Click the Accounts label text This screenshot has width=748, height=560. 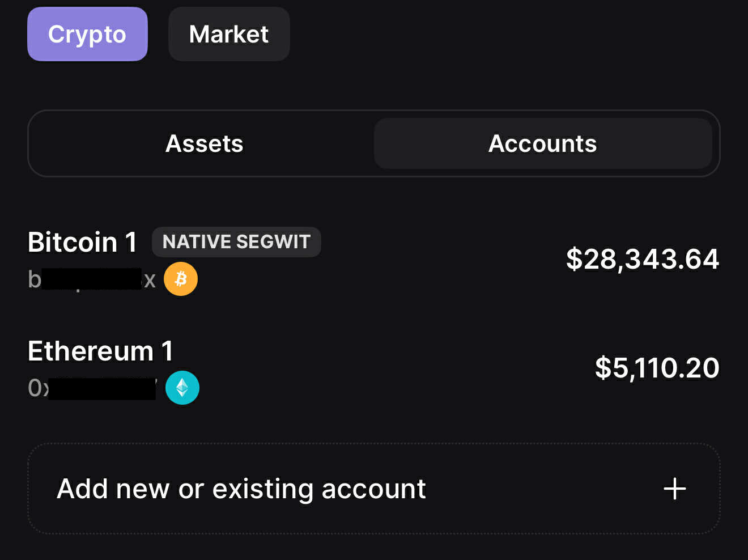[x=543, y=143]
